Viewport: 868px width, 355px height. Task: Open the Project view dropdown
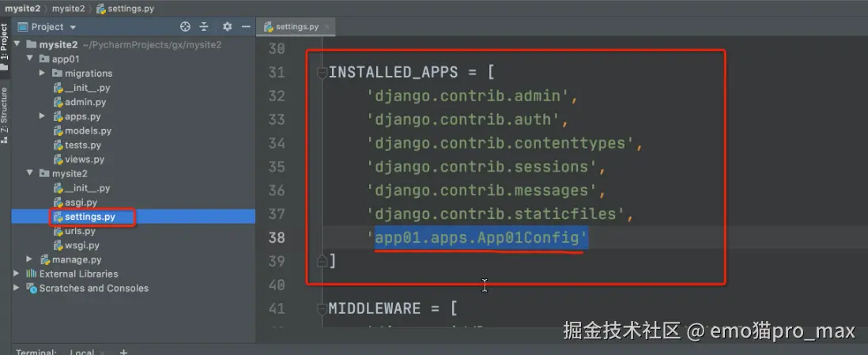point(73,27)
